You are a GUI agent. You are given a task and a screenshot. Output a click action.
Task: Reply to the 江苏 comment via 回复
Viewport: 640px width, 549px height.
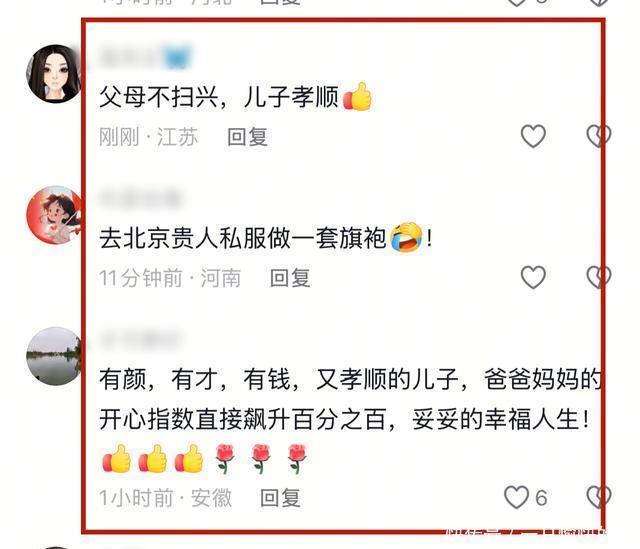click(247, 137)
